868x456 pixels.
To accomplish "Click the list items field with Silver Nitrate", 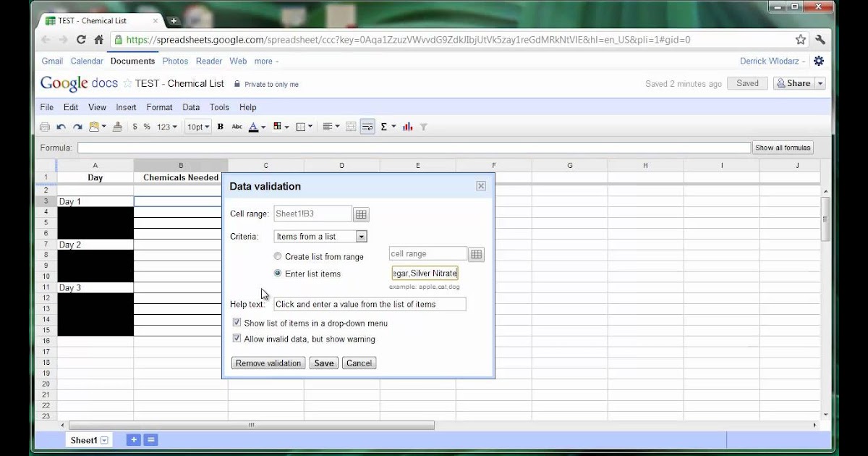I will coord(425,274).
